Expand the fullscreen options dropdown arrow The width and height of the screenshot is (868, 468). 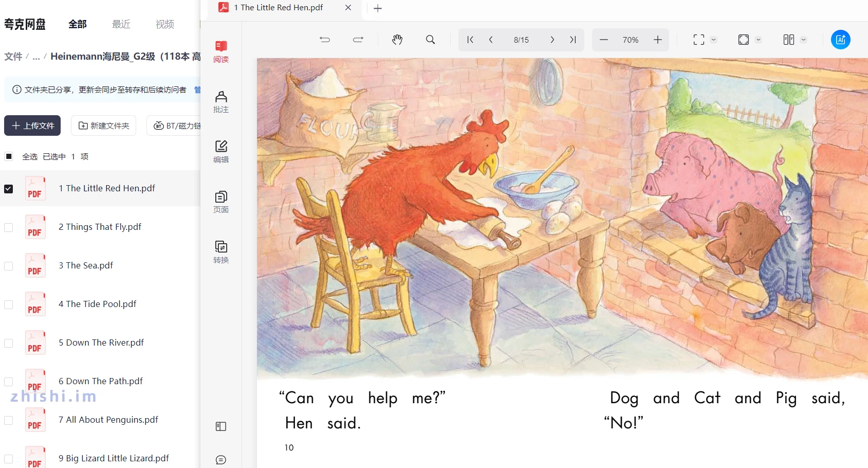tap(713, 40)
